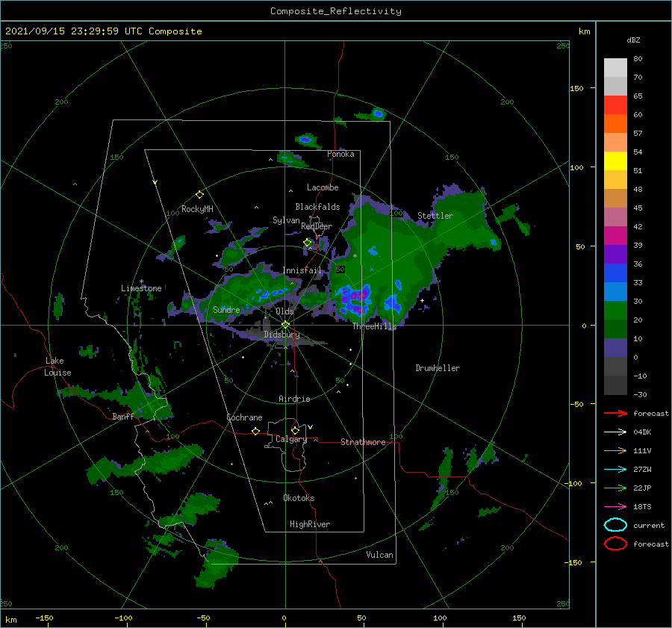Click the Sundre city label
The image size is (672, 628).
pos(226,309)
